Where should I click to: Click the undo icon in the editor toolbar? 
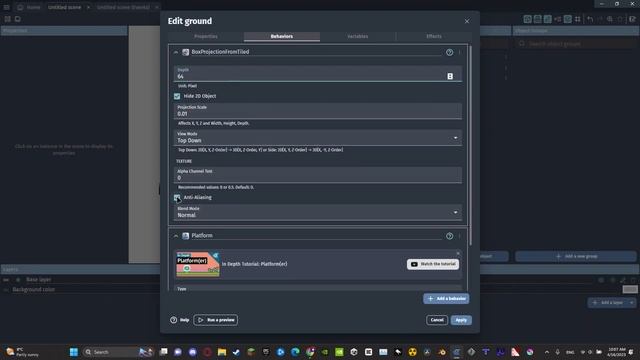[590, 19]
